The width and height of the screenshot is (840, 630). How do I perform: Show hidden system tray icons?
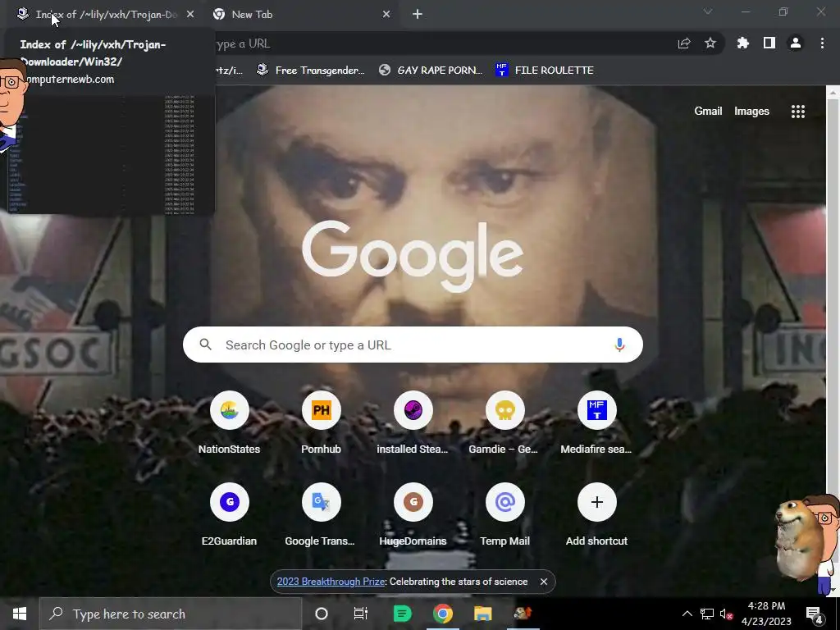687,614
